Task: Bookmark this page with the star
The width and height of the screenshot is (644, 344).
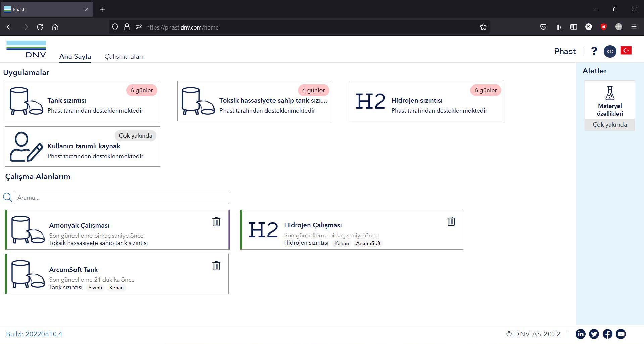Action: 483,27
